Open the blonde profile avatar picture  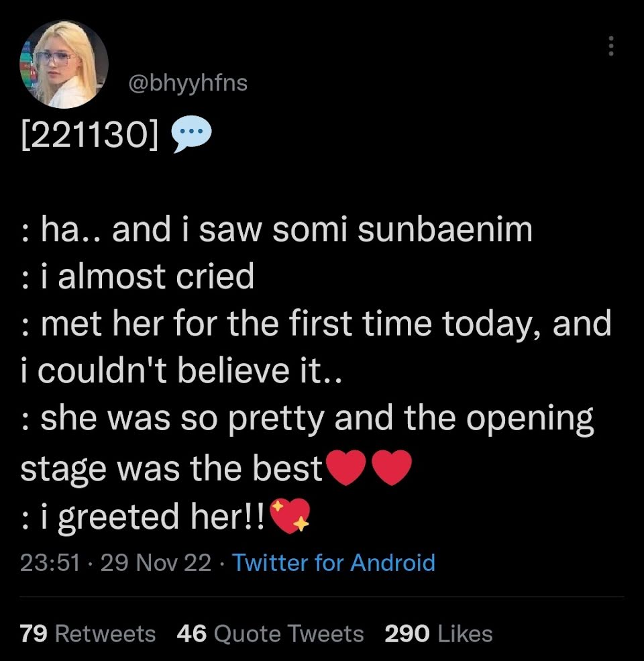(64, 64)
